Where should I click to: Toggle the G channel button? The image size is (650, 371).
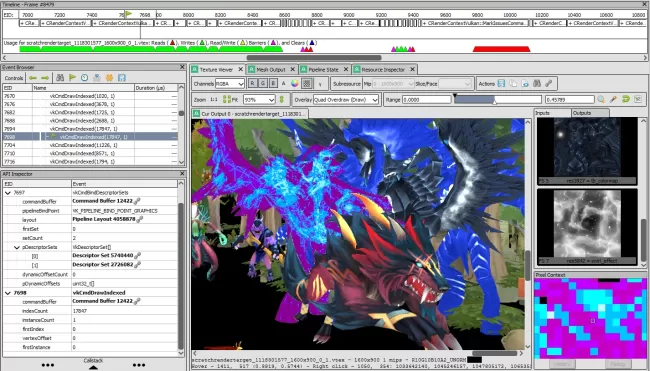pyautogui.click(x=263, y=84)
